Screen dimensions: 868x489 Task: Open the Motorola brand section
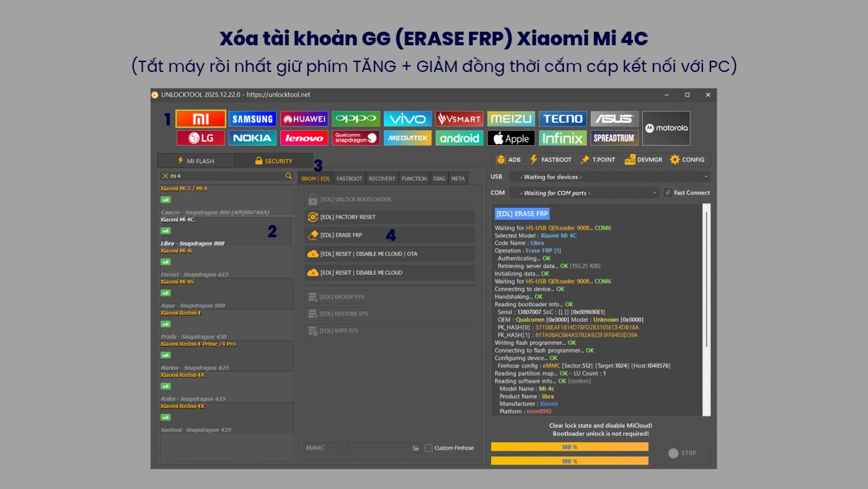(x=666, y=128)
